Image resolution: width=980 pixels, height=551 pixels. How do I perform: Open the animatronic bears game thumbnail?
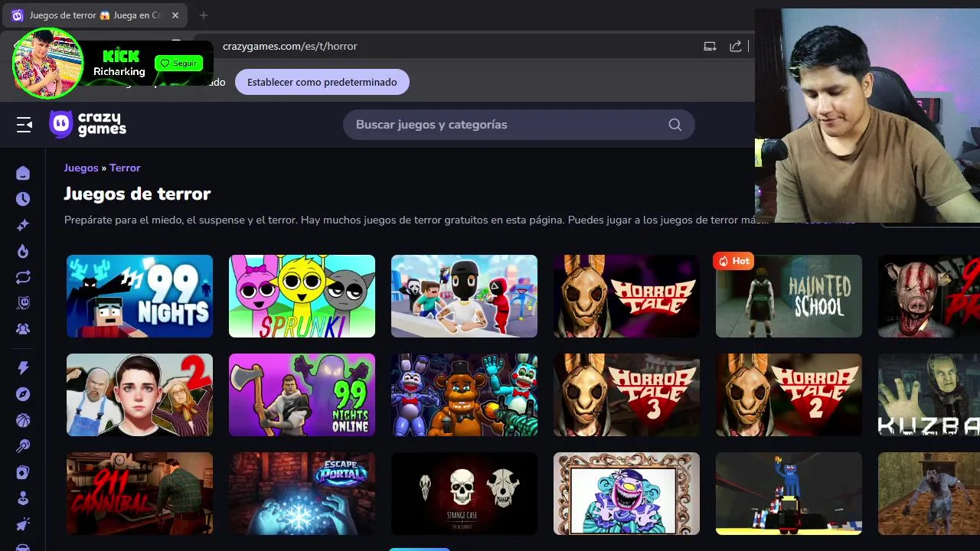point(464,395)
